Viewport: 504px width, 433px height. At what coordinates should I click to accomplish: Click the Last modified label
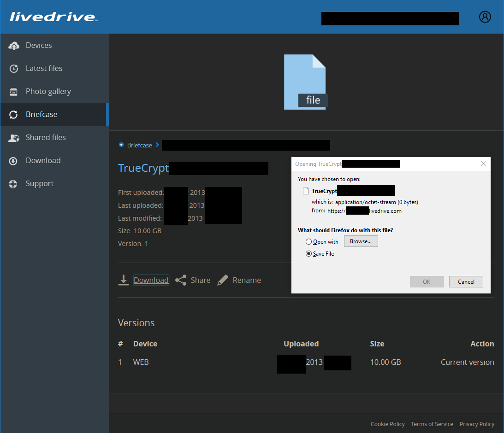pyautogui.click(x=140, y=218)
